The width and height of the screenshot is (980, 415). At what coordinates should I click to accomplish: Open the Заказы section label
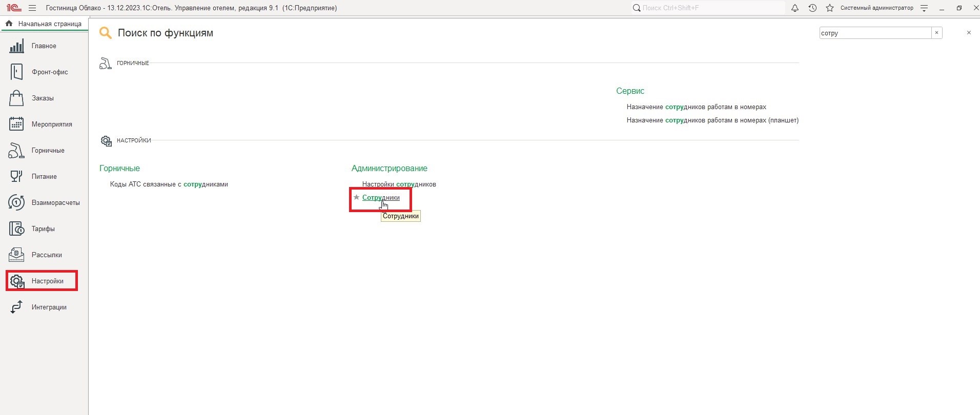(43, 98)
